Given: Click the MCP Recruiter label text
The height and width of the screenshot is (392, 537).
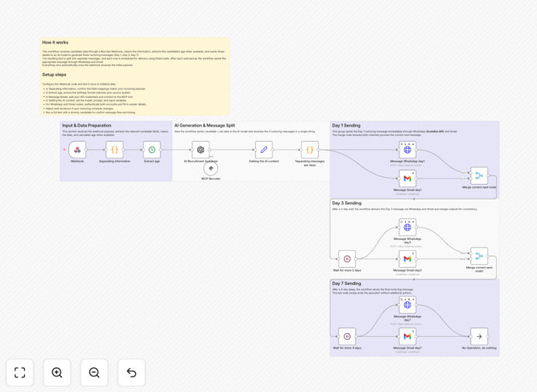Looking at the screenshot, I should 210,179.
